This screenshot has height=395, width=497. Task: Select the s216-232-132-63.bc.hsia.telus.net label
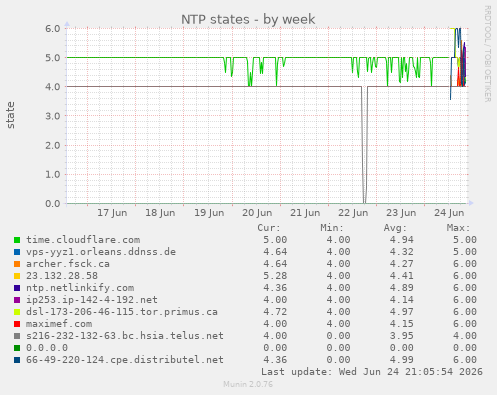pos(125,336)
